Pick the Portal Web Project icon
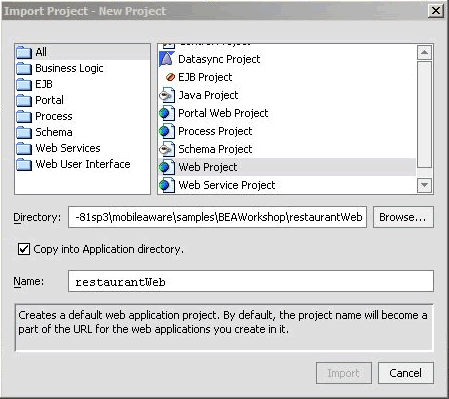The width and height of the screenshot is (449, 399). 167,113
